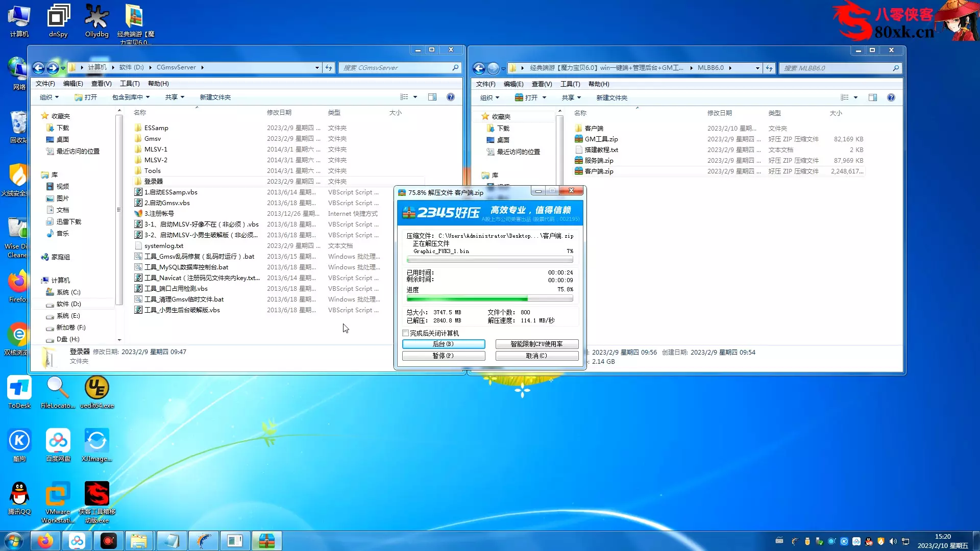Open the 包含到库中 dropdown menu
The width and height of the screenshot is (980, 551).
click(x=131, y=97)
